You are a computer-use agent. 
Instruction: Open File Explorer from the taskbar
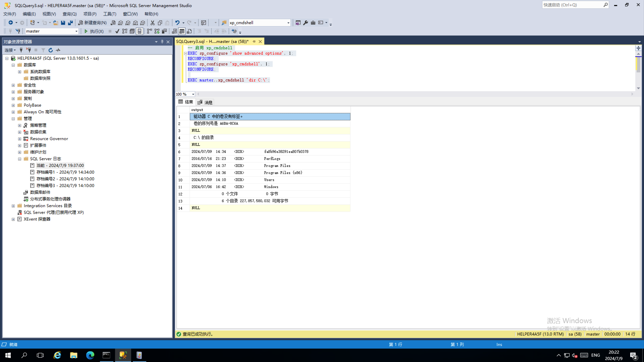(x=73, y=355)
